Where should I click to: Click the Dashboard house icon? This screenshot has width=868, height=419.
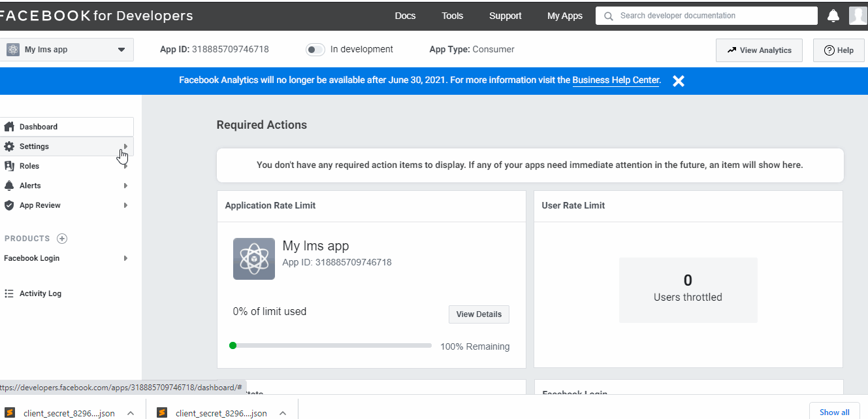[x=9, y=127]
